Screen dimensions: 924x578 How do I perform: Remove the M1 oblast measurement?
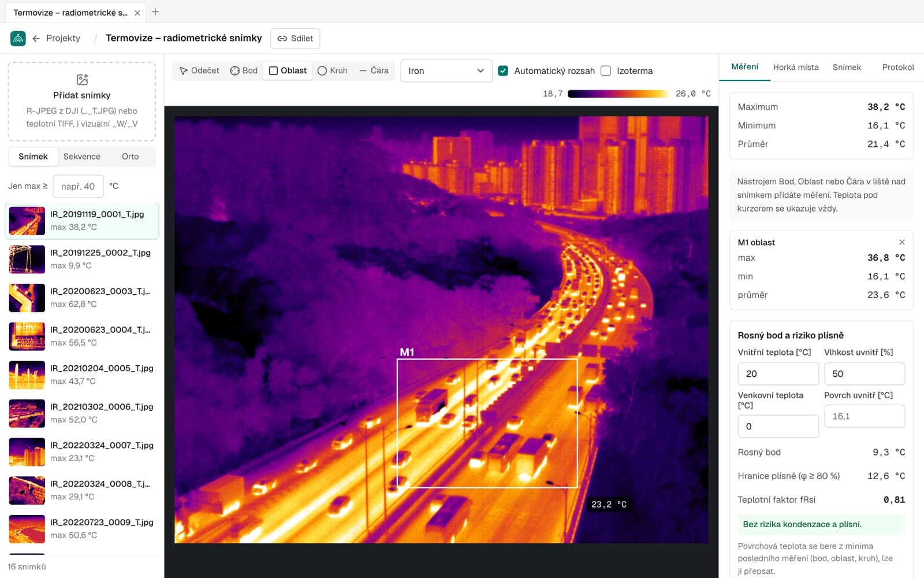[901, 242]
